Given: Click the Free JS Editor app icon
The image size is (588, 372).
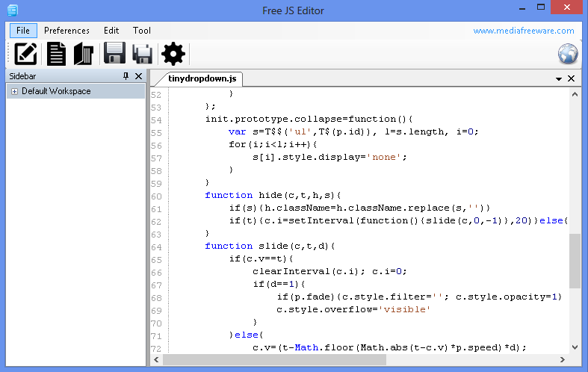Looking at the screenshot, I should pos(13,10).
